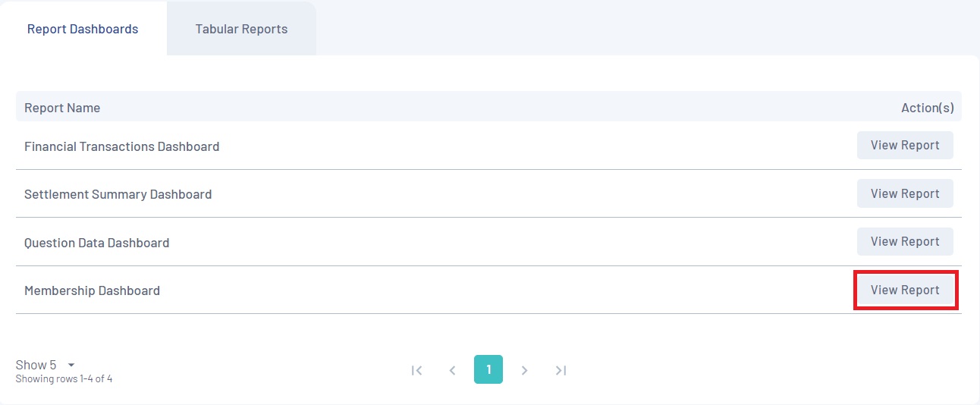Image resolution: width=980 pixels, height=405 pixels.
Task: Open the Show 5 rows-per-page label
Action: pyautogui.click(x=36, y=365)
